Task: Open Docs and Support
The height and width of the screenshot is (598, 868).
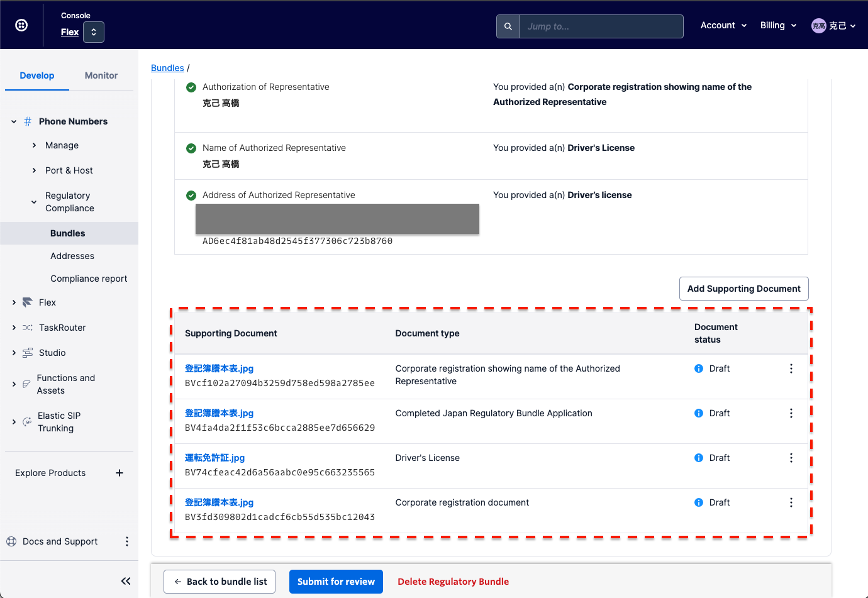Action: coord(60,541)
